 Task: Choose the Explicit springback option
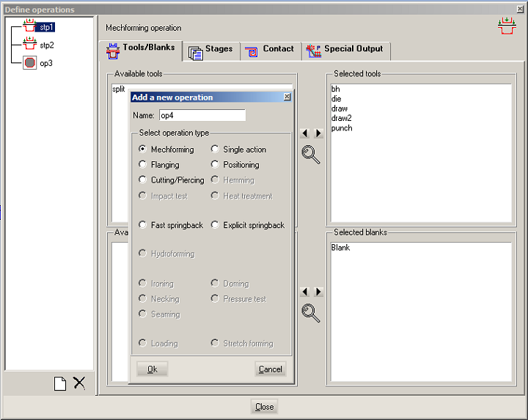coord(216,225)
